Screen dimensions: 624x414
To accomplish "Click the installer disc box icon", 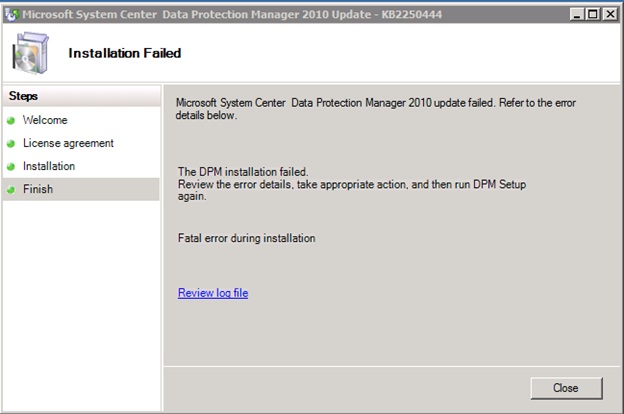I will pyautogui.click(x=30, y=53).
